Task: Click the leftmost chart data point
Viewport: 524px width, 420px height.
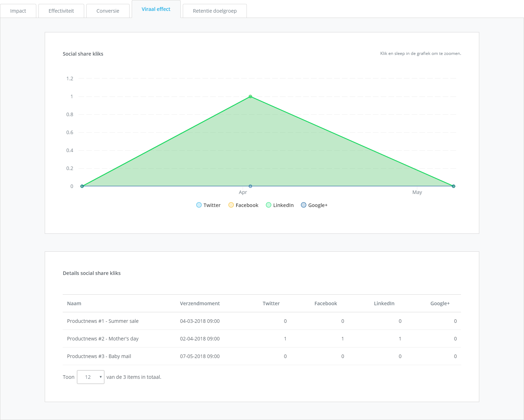Action: pos(82,186)
